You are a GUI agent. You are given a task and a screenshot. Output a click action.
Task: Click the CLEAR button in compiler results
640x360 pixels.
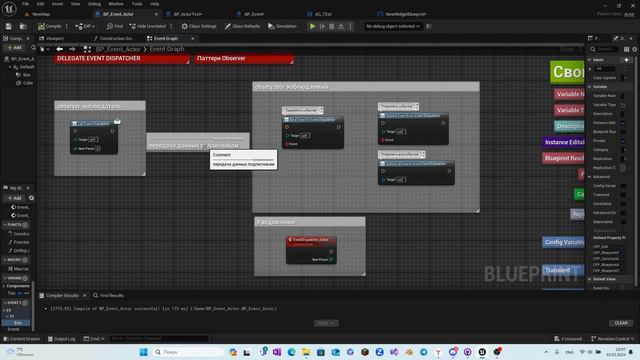[621, 323]
